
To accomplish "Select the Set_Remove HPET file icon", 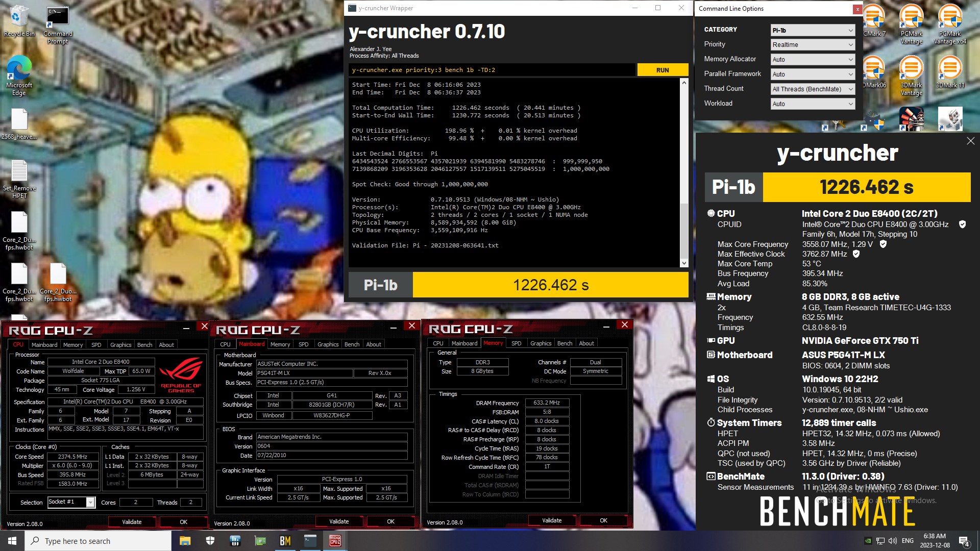I will (x=19, y=179).
